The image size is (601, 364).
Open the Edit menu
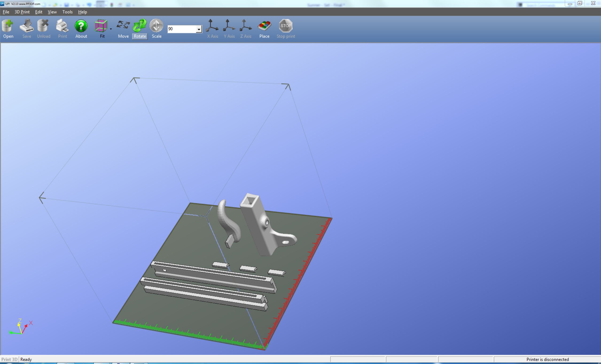point(39,12)
